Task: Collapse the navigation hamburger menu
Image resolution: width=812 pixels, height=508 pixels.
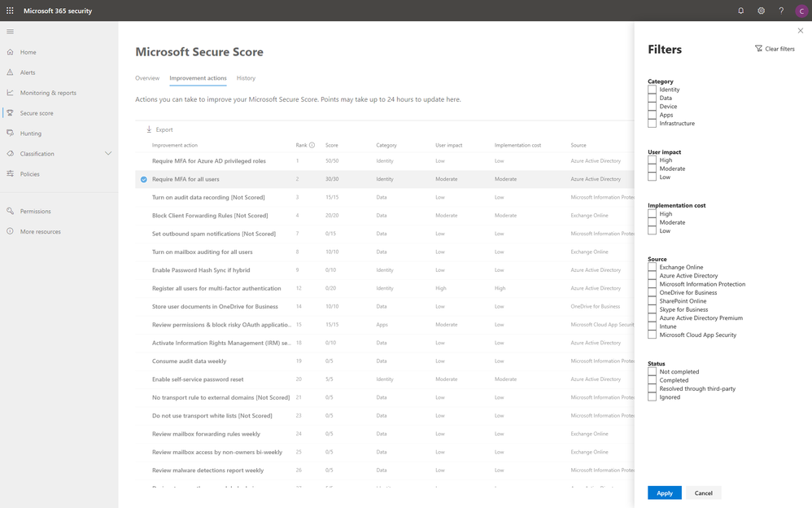Action: coord(10,32)
